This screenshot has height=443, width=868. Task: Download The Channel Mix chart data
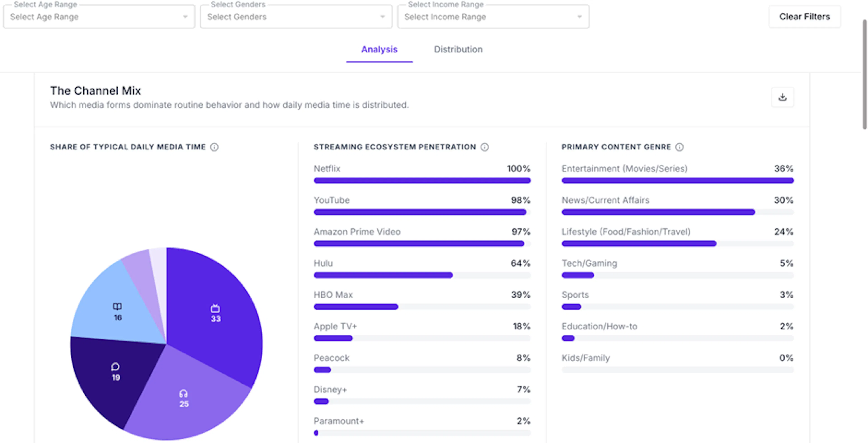point(782,97)
